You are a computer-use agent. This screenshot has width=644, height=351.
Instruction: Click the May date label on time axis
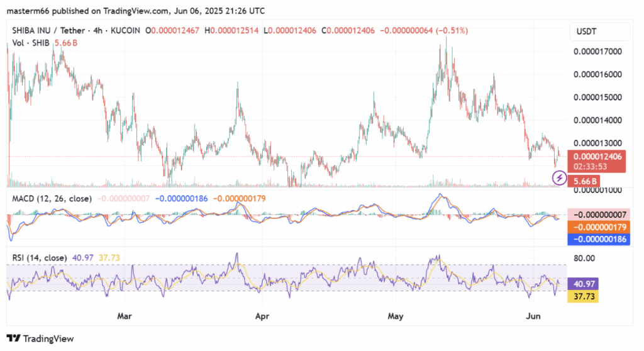point(396,316)
